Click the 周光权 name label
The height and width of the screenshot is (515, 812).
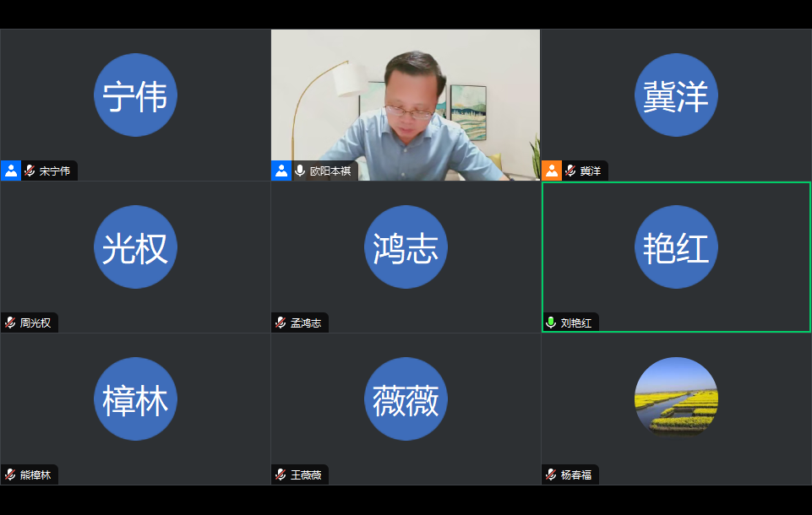tap(35, 323)
